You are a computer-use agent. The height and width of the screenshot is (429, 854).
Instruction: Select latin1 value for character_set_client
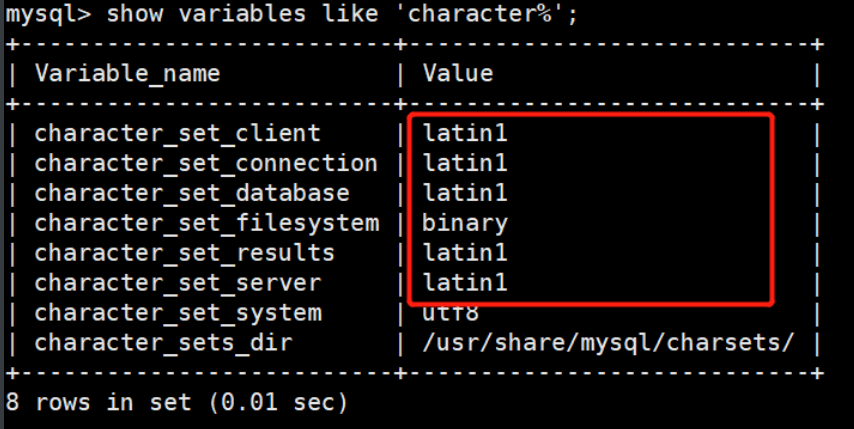coord(465,133)
